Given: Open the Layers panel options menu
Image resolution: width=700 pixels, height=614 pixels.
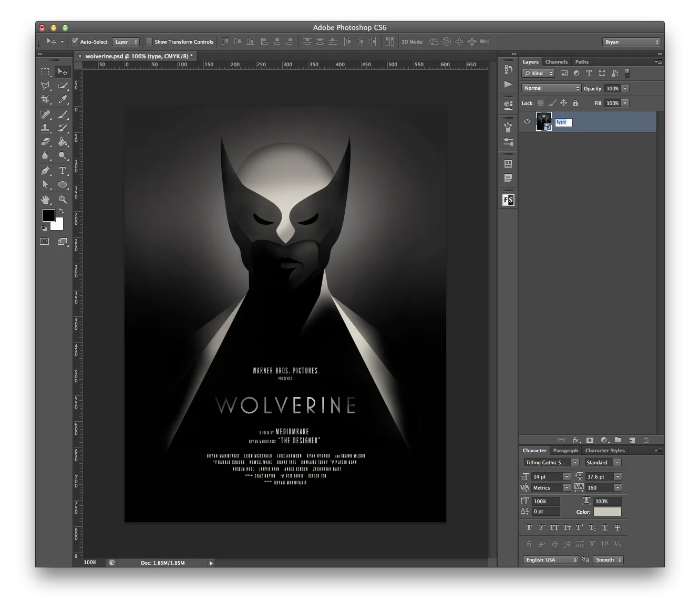Looking at the screenshot, I should tap(658, 62).
